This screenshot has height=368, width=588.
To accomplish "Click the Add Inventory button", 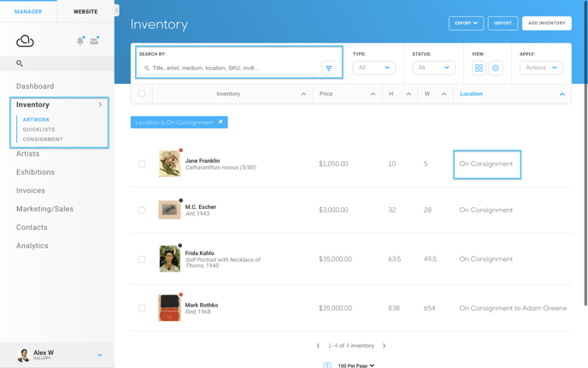I will 547,23.
